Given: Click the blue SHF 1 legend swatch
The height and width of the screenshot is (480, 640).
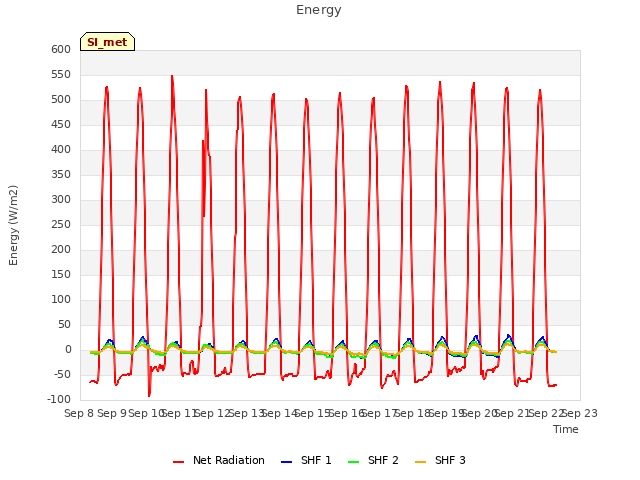Looking at the screenshot, I should click(x=287, y=462).
